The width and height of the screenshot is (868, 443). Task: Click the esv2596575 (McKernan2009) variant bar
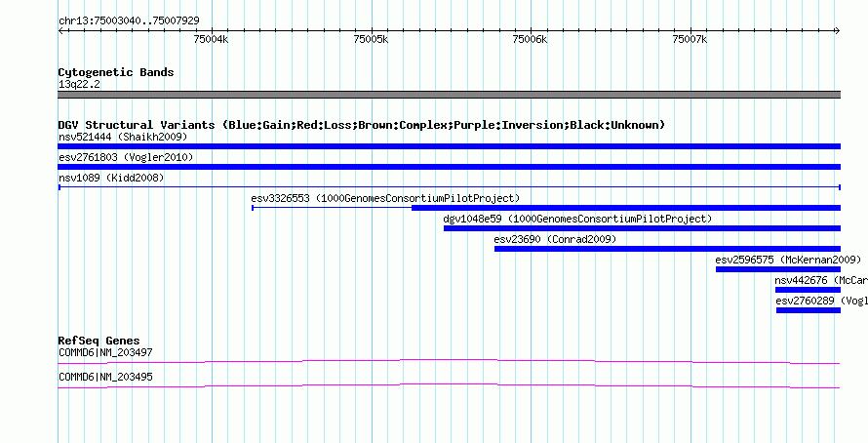(777, 269)
